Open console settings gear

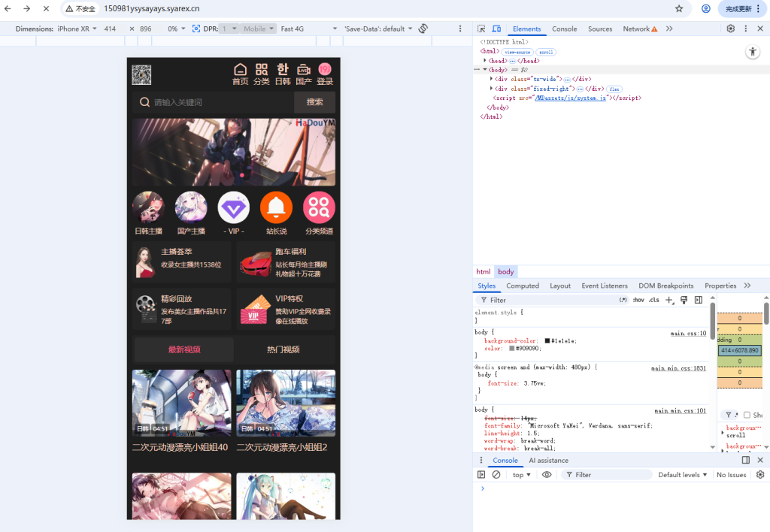[x=760, y=475]
